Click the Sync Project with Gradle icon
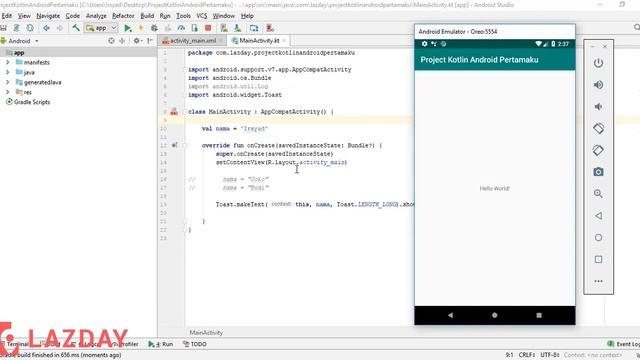The height and width of the screenshot is (360, 640). pyautogui.click(x=17, y=28)
